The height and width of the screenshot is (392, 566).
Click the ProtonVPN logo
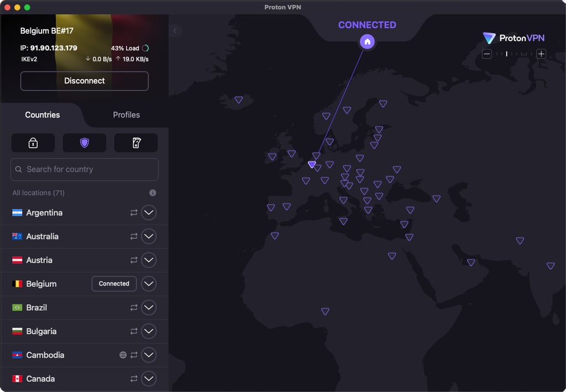pos(513,38)
